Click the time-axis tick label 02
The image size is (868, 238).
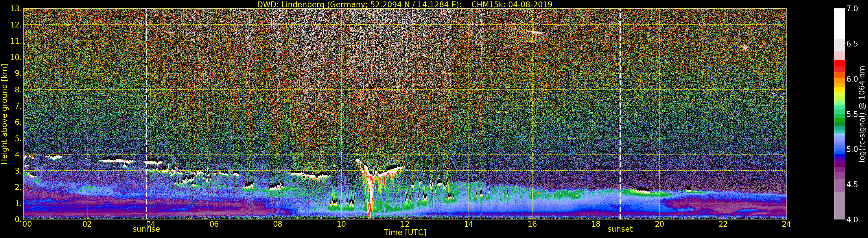[87, 224]
